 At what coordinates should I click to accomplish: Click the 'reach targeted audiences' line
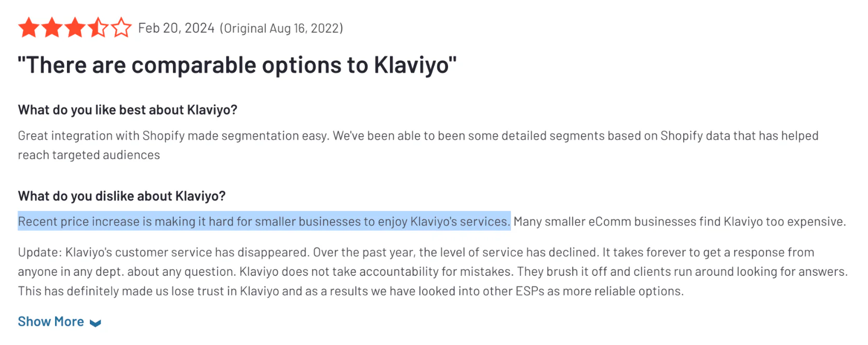click(89, 155)
